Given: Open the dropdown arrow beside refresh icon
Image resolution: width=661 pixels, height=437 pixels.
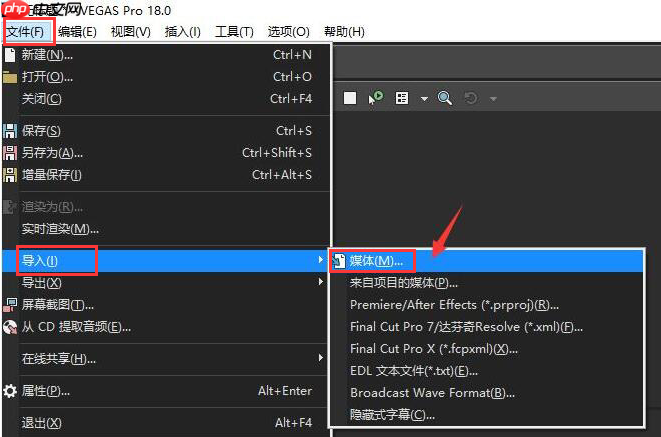Looking at the screenshot, I should pos(493,99).
